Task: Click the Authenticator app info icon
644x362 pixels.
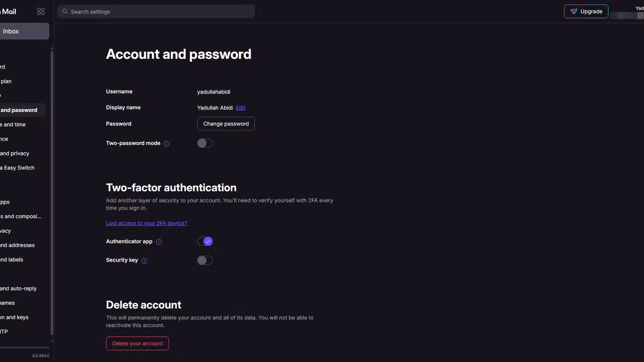Action: click(159, 242)
